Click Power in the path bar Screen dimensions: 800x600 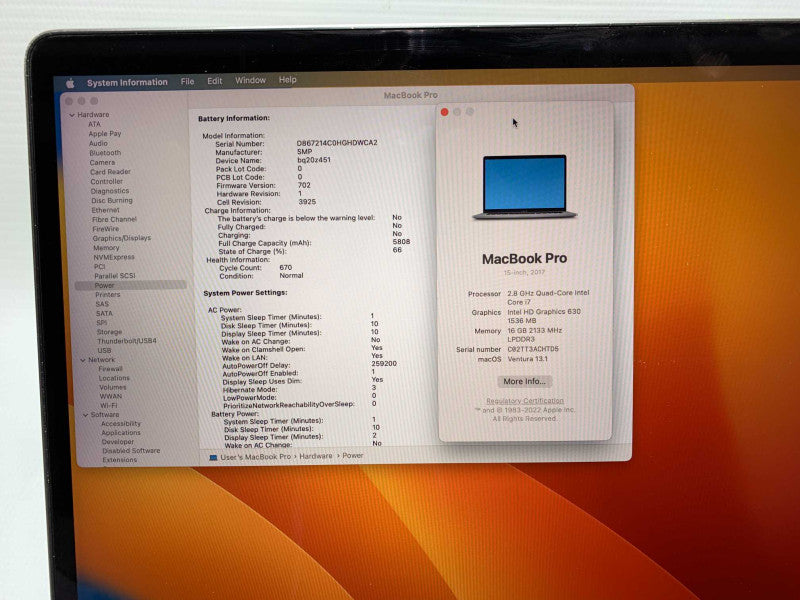(353, 456)
